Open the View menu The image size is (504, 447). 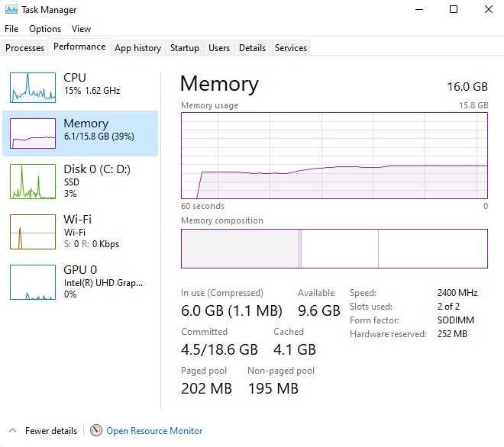pos(81,29)
